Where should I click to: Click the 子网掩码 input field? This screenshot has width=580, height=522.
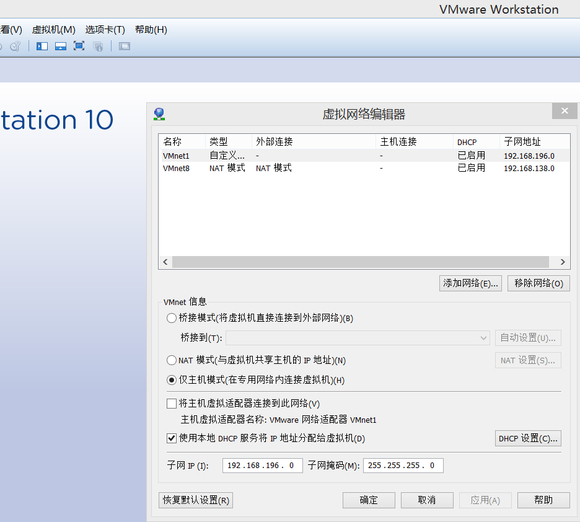pyautogui.click(x=403, y=465)
